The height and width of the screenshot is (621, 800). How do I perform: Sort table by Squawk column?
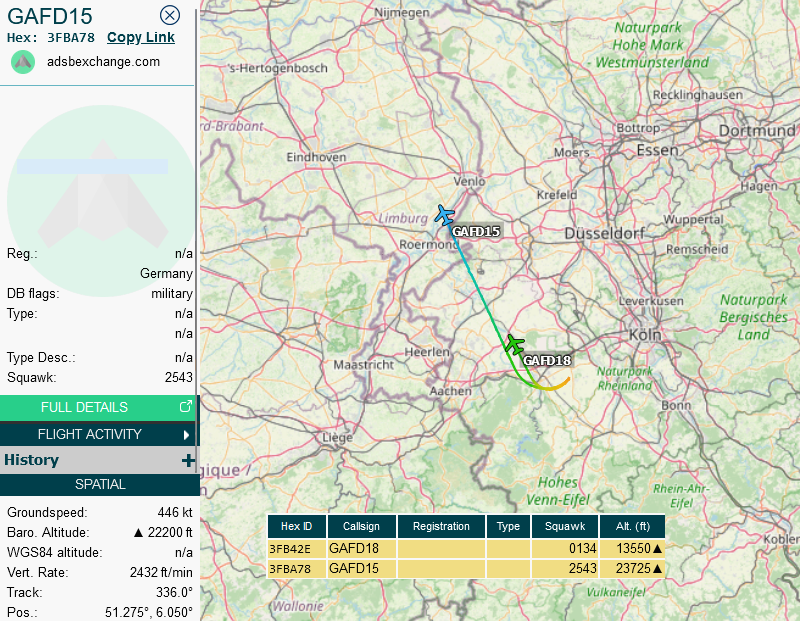click(x=565, y=526)
